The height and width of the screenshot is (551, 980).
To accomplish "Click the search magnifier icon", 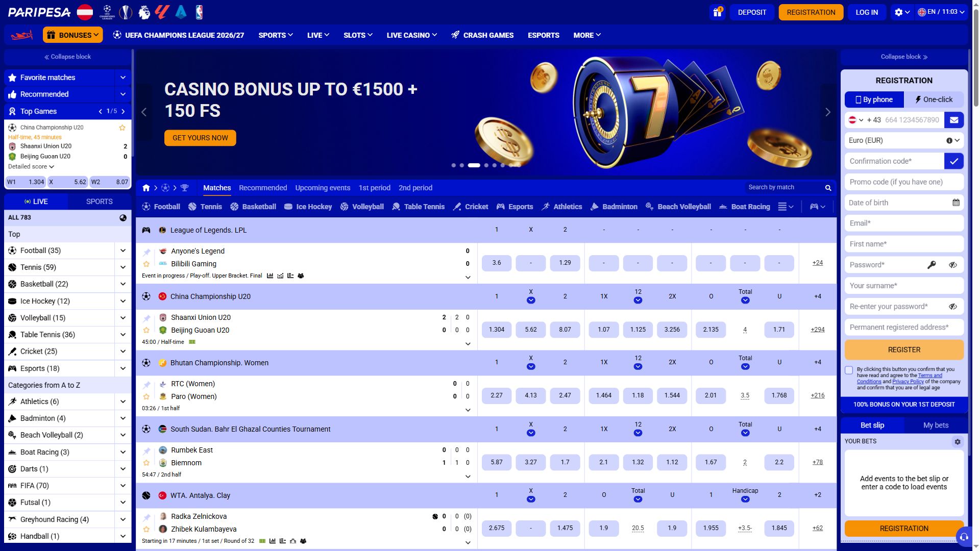I will click(x=828, y=188).
